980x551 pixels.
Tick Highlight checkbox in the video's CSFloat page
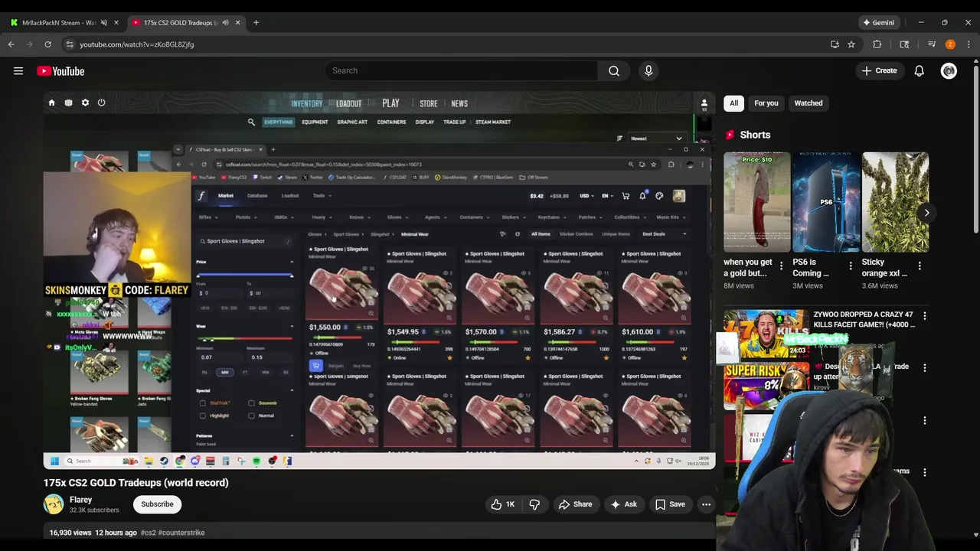203,416
